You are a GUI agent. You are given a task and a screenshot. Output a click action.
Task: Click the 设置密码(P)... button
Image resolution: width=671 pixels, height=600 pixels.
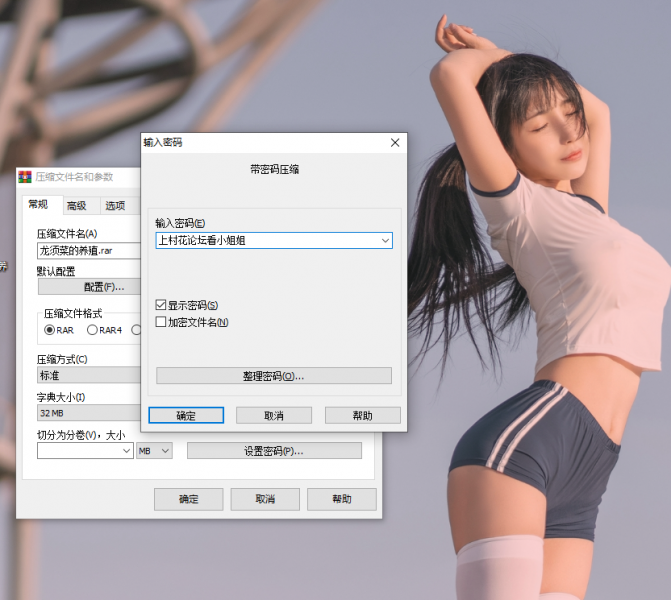(x=274, y=451)
